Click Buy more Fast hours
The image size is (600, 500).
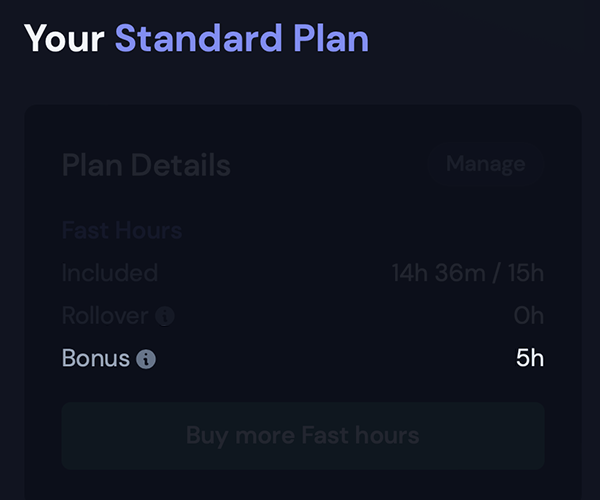(x=303, y=435)
